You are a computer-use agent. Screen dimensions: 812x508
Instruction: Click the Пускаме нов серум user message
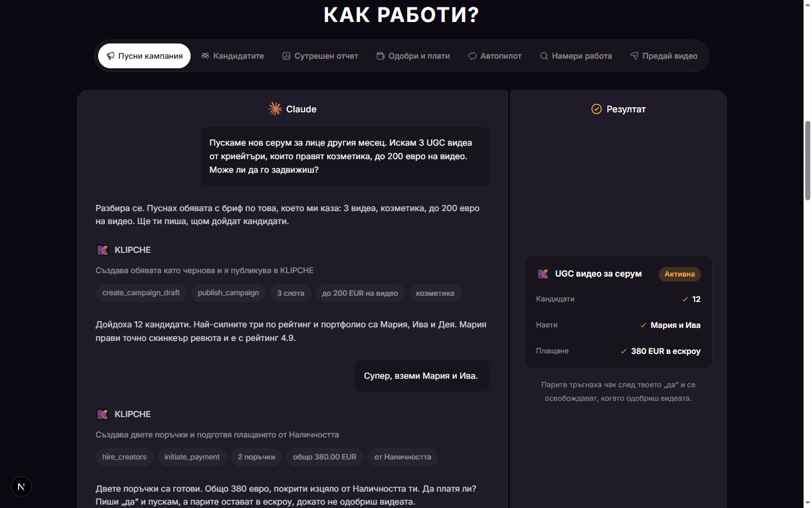tap(345, 156)
